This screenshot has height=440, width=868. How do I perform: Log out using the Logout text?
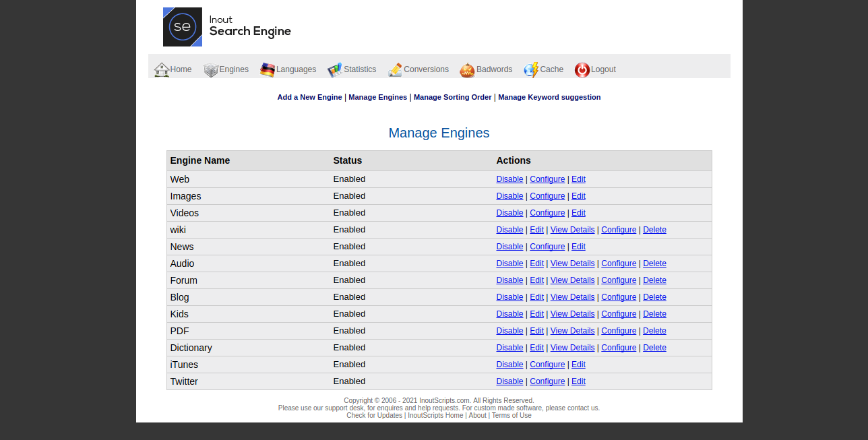click(603, 69)
